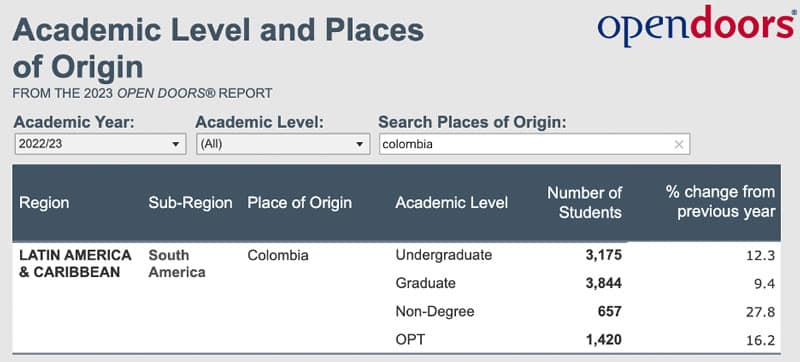The height and width of the screenshot is (362, 800).
Task: Sort by Number of Students header
Action: pyautogui.click(x=585, y=202)
